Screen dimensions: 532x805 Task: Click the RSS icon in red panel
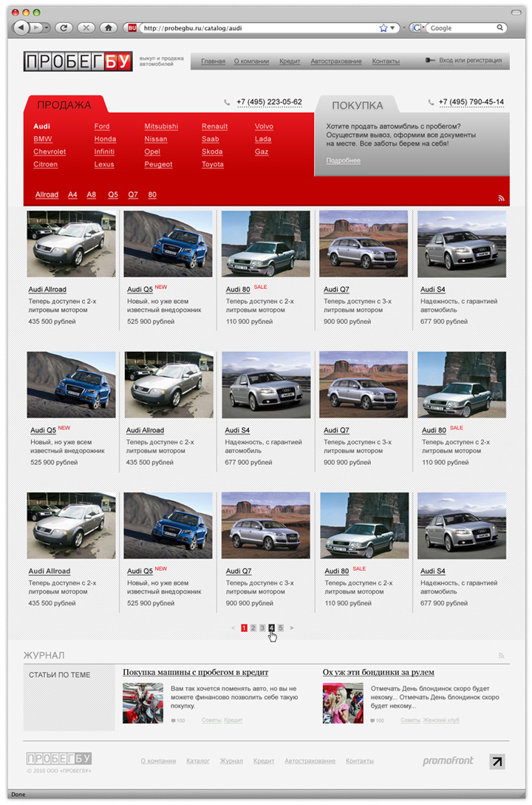click(x=501, y=198)
